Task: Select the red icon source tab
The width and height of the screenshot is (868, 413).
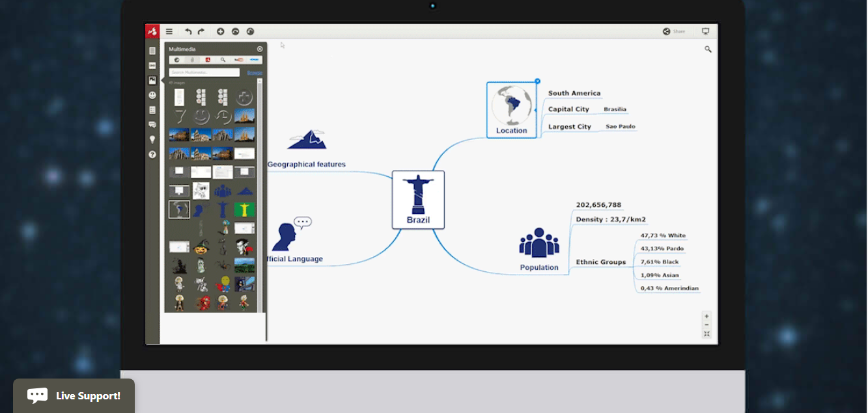Action: [x=208, y=60]
